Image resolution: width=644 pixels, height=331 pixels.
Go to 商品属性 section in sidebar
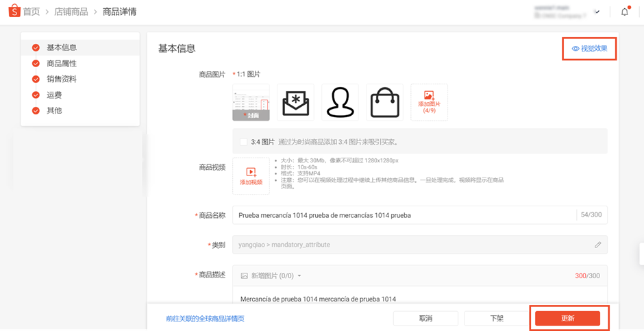(x=62, y=64)
